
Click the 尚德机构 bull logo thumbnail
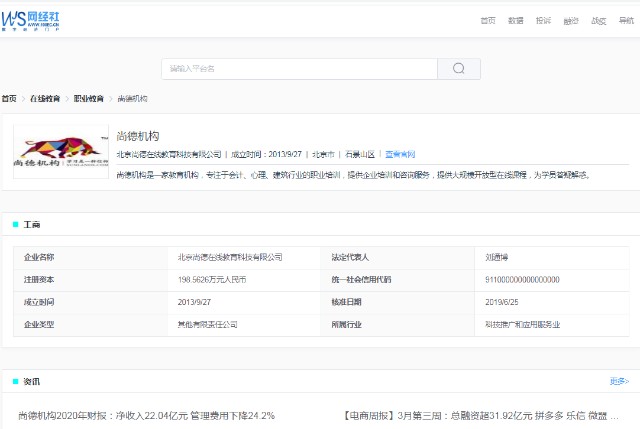click(61, 151)
